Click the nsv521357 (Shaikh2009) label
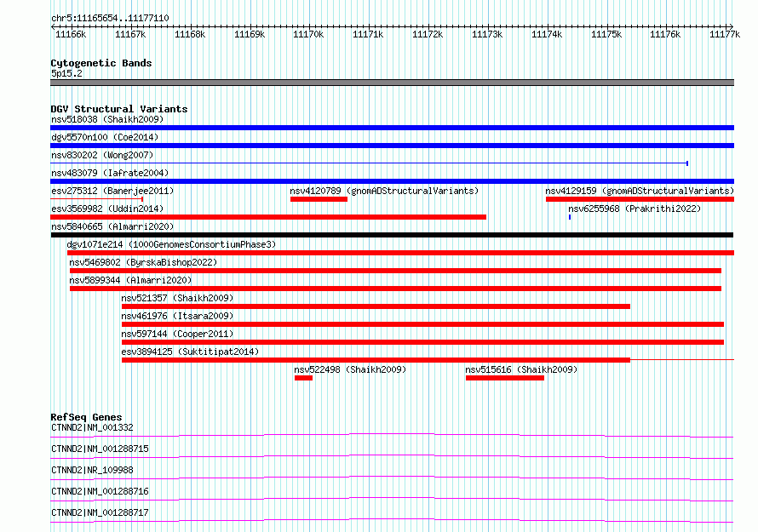This screenshot has width=758, height=532. [177, 298]
